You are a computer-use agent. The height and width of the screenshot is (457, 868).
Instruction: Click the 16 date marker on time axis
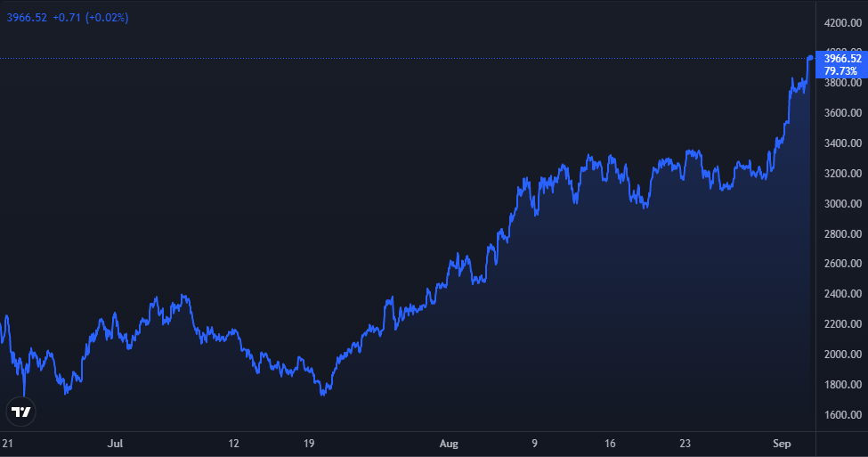[611, 442]
